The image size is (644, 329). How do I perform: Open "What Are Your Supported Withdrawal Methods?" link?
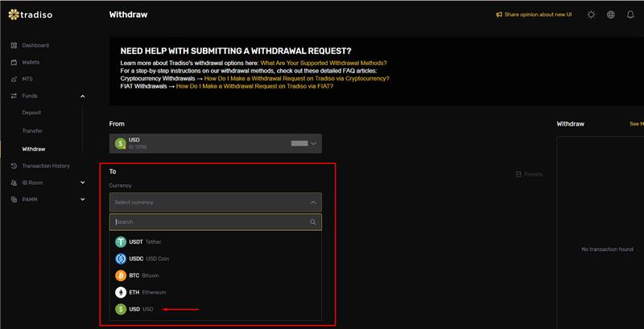point(323,63)
